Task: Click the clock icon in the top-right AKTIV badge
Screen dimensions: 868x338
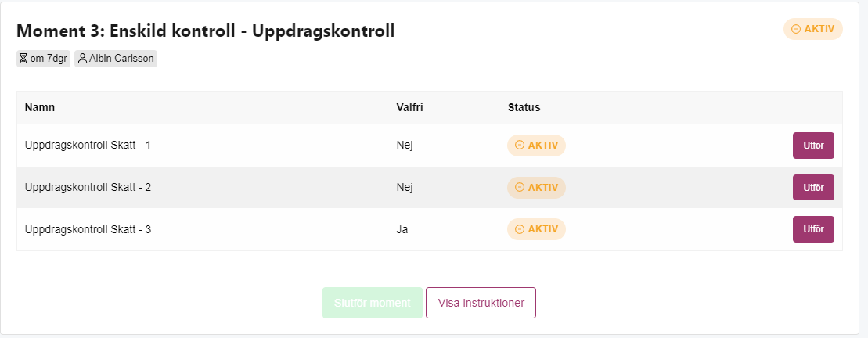Action: [x=796, y=29]
